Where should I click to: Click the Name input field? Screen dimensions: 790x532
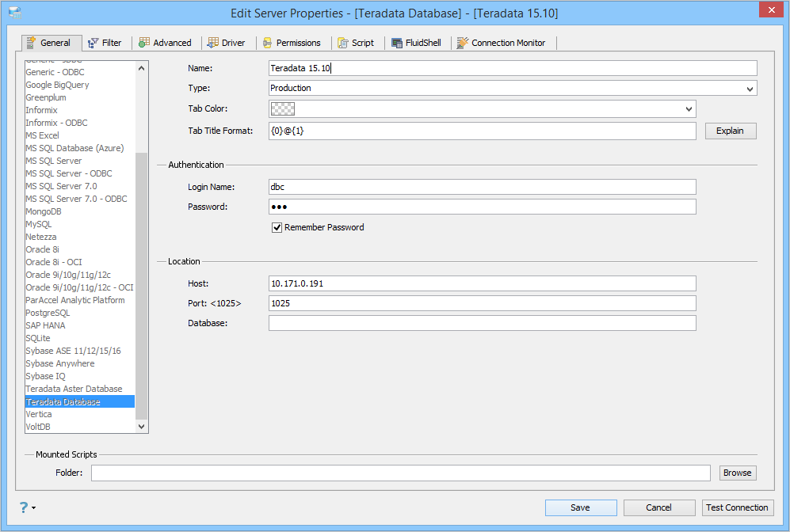(x=513, y=68)
